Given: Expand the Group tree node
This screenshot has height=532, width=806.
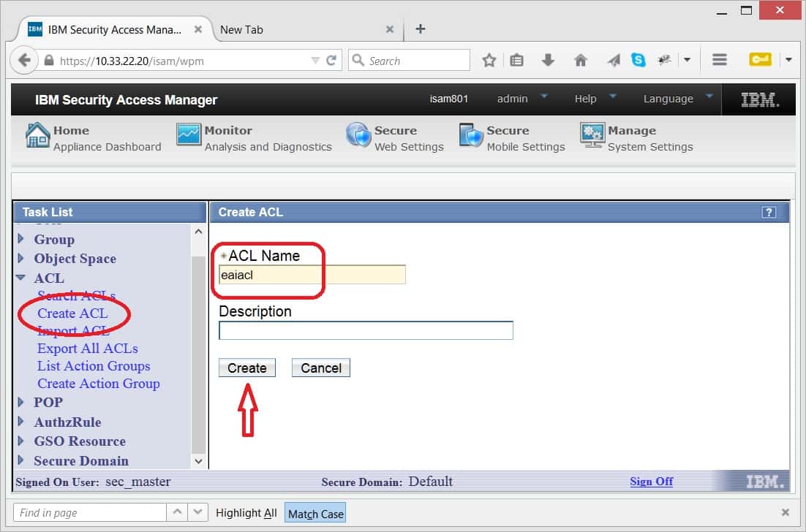Looking at the screenshot, I should point(21,240).
